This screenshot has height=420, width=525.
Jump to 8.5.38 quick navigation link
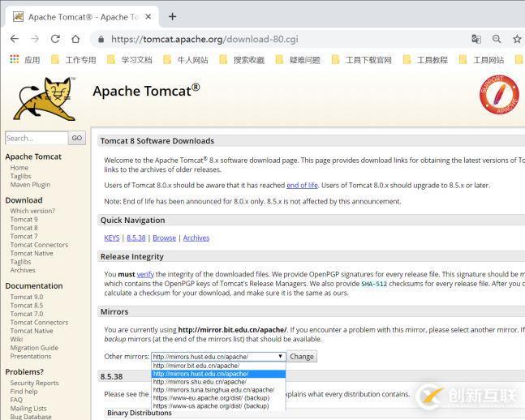136,238
